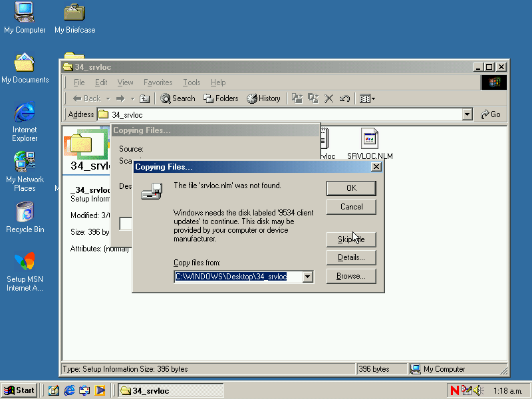Select the My Briefcase desktop icon
Viewport: 532px width, 399px height.
(x=74, y=18)
